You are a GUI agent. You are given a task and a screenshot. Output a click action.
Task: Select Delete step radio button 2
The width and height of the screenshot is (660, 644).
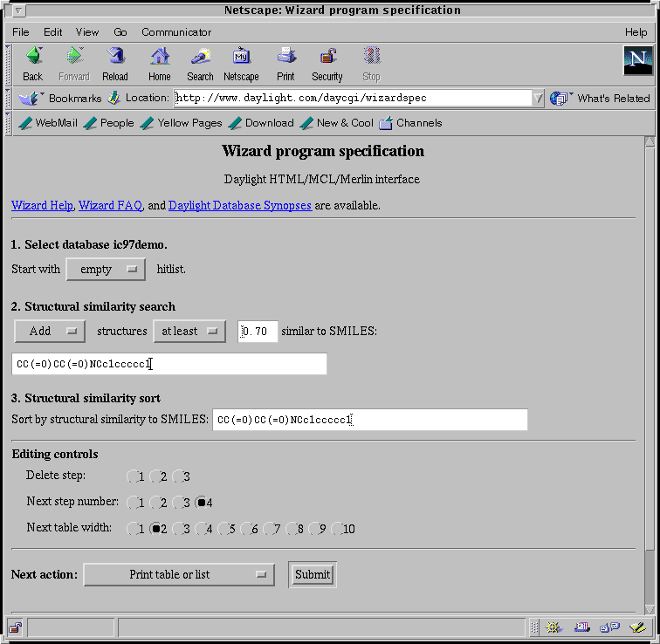coord(155,476)
